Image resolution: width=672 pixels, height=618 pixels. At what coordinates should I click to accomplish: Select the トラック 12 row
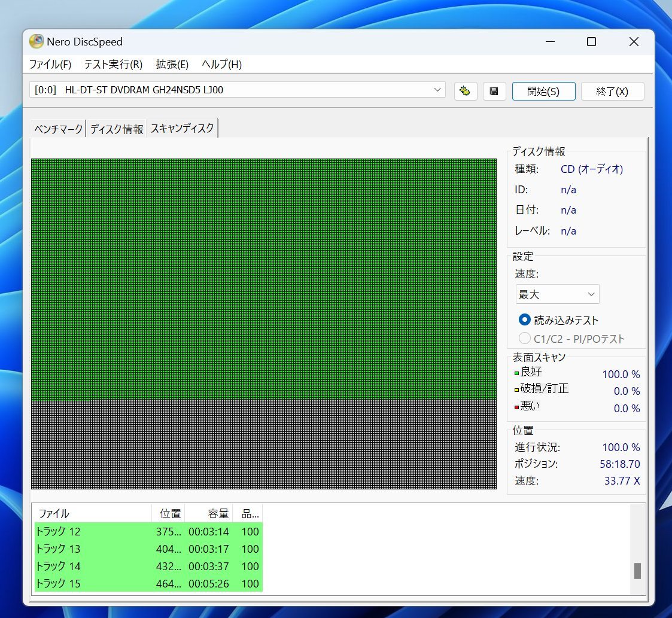[148, 531]
